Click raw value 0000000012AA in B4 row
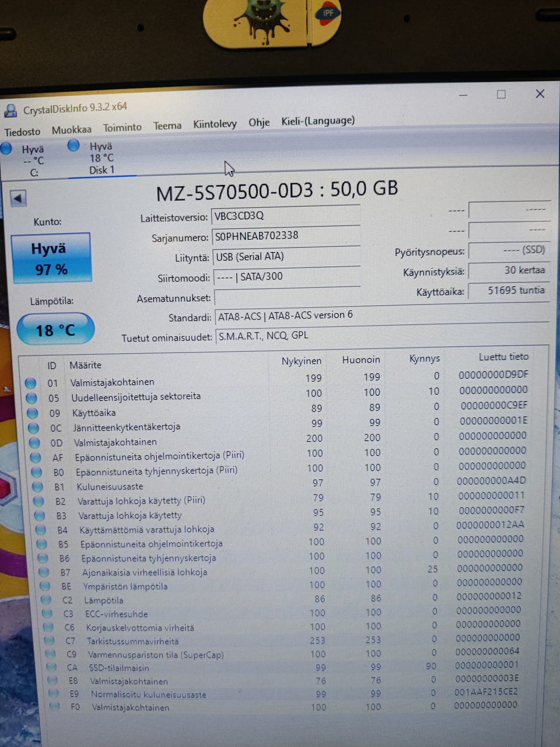 [x=490, y=525]
